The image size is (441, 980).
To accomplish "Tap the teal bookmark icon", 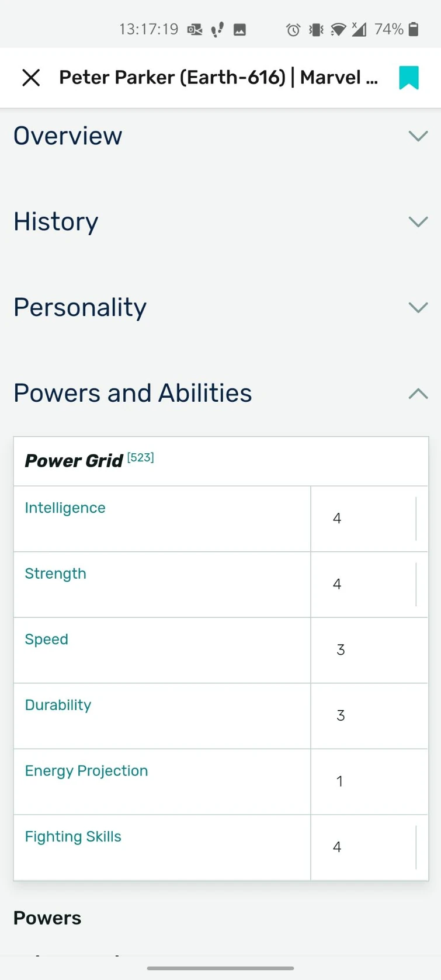I will click(409, 78).
